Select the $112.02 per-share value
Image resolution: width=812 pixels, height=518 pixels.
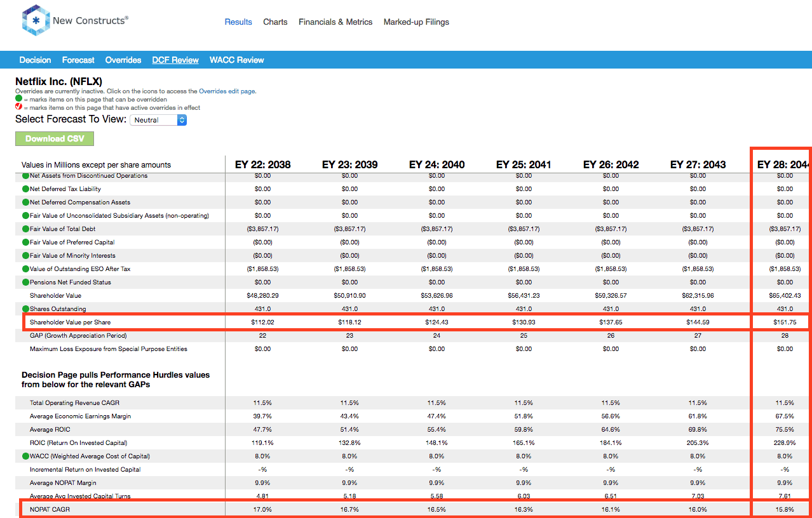click(x=262, y=322)
